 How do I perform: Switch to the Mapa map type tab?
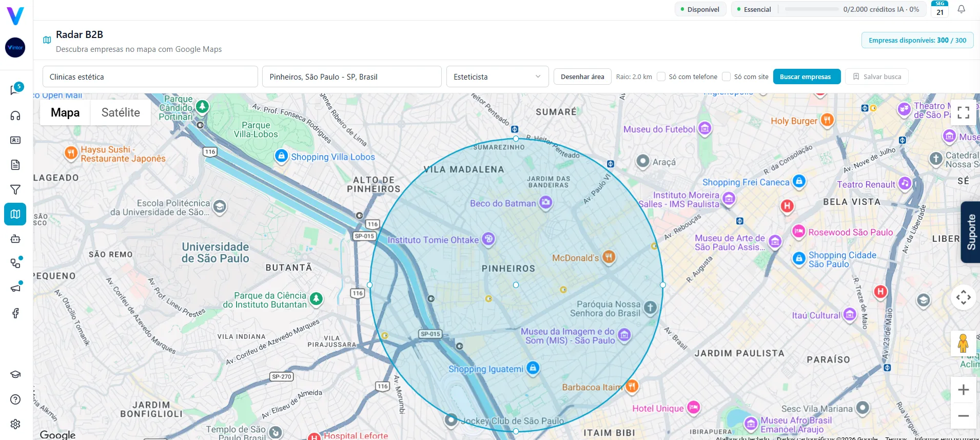65,112
